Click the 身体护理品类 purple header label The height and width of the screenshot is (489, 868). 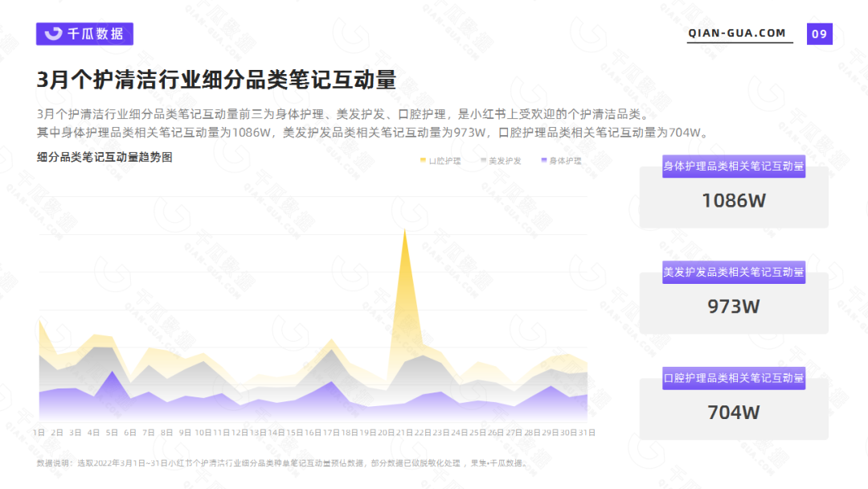[733, 168]
